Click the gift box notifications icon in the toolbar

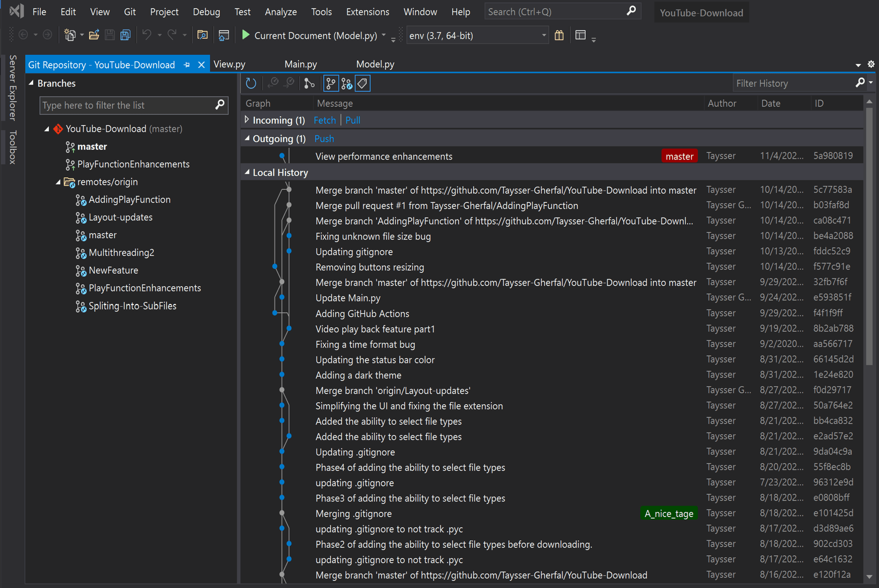tap(559, 35)
